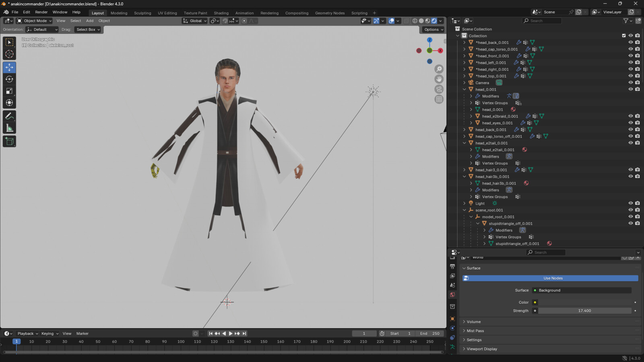Activate the 3D Cursor tool
The width and height of the screenshot is (644, 362).
(x=9, y=54)
